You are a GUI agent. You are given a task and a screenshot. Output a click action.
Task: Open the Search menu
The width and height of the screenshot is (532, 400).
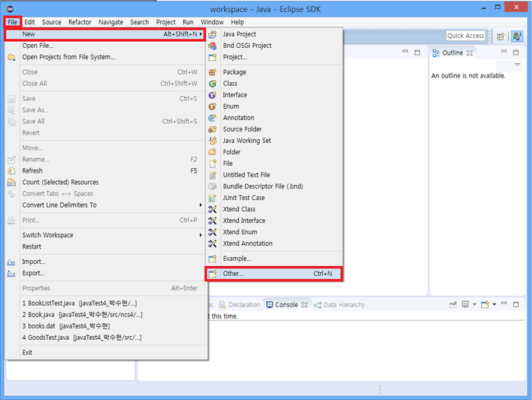click(x=139, y=22)
